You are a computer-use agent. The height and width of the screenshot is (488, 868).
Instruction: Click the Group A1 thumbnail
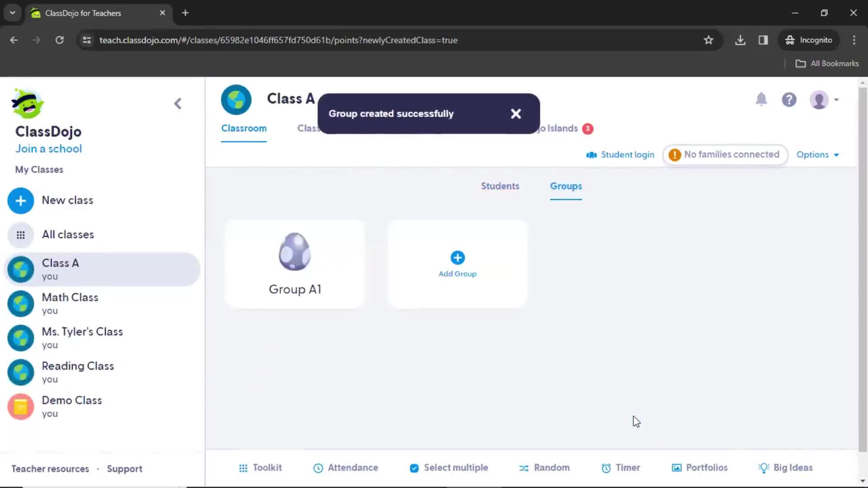click(x=294, y=263)
